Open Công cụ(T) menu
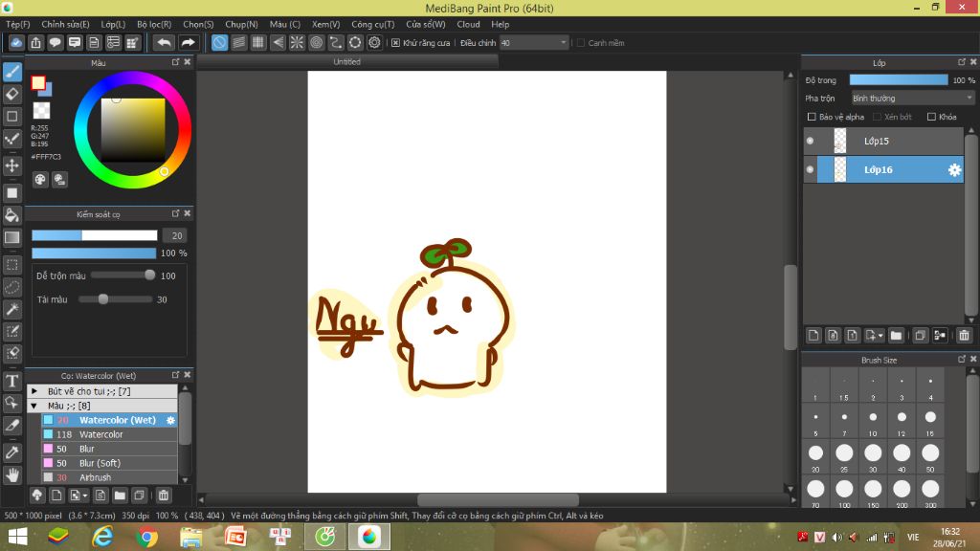The image size is (980, 551). (372, 24)
